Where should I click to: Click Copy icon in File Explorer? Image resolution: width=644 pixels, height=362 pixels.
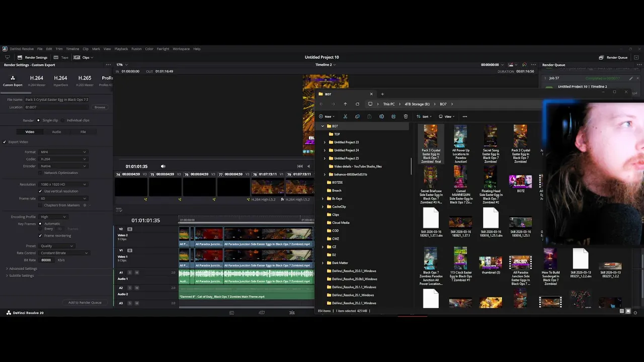[x=357, y=117]
